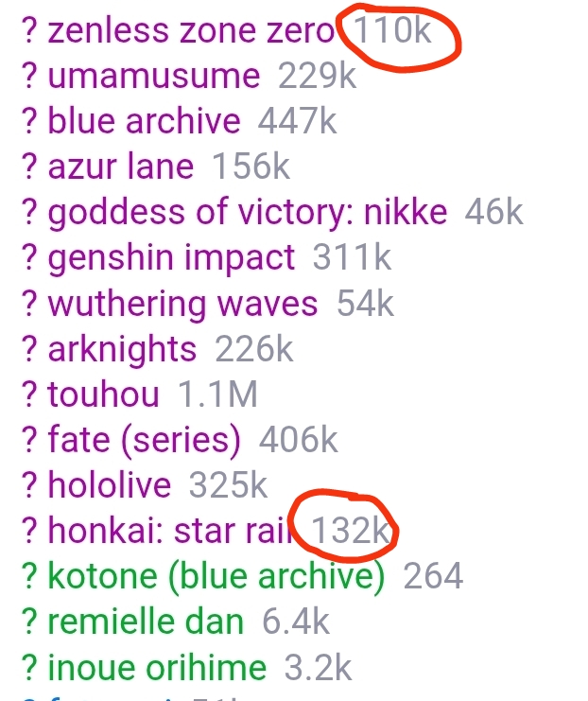Viewport: 588px width, 701px height.
Task: Open wiki question mark beside arknights
Action: (x=29, y=350)
